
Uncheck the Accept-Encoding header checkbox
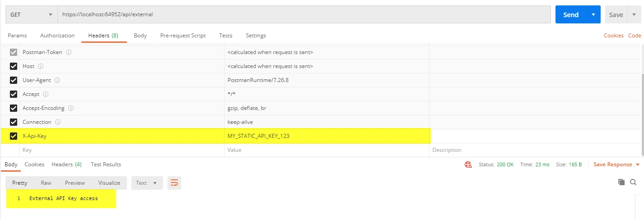(14, 108)
